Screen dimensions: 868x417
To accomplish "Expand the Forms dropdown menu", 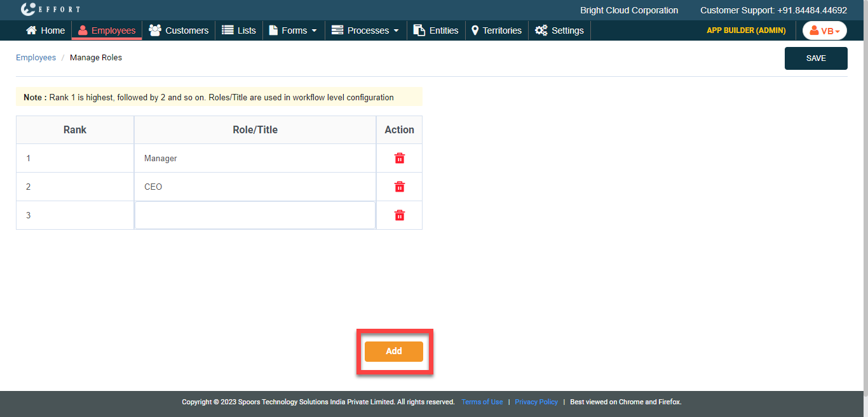I will point(293,30).
